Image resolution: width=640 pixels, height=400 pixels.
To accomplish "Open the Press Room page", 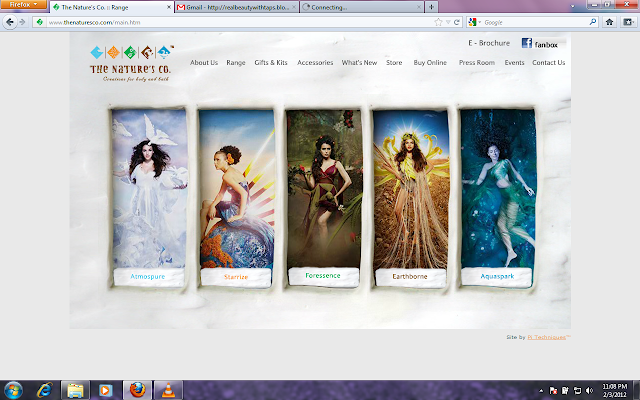I will click(x=477, y=62).
